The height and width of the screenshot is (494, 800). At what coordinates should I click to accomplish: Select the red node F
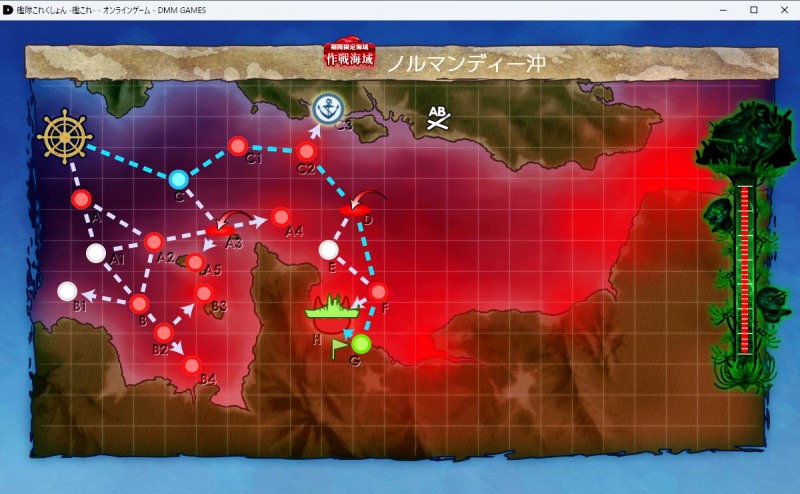(378, 292)
